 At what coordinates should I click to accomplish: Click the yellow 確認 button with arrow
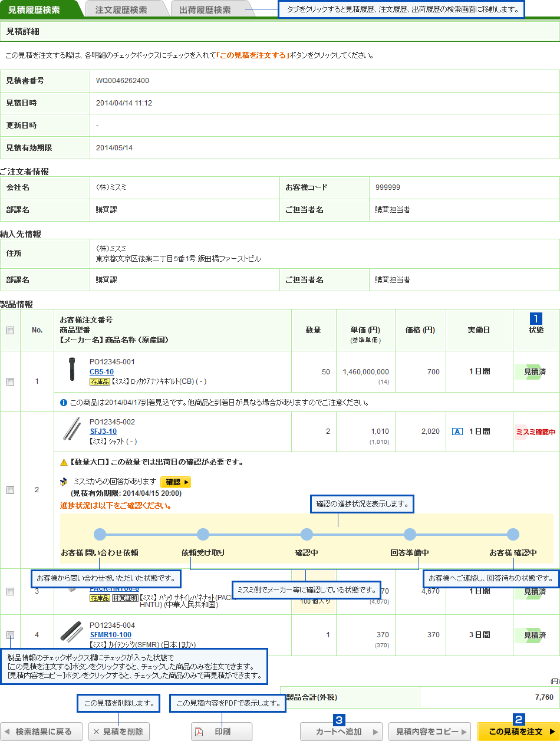[176, 482]
